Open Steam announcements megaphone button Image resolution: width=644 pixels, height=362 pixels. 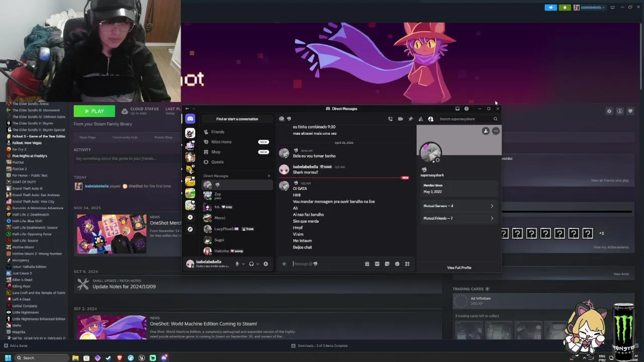tap(551, 8)
